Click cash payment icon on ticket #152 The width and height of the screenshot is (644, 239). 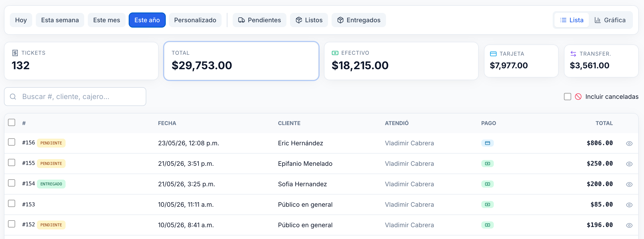487,225
